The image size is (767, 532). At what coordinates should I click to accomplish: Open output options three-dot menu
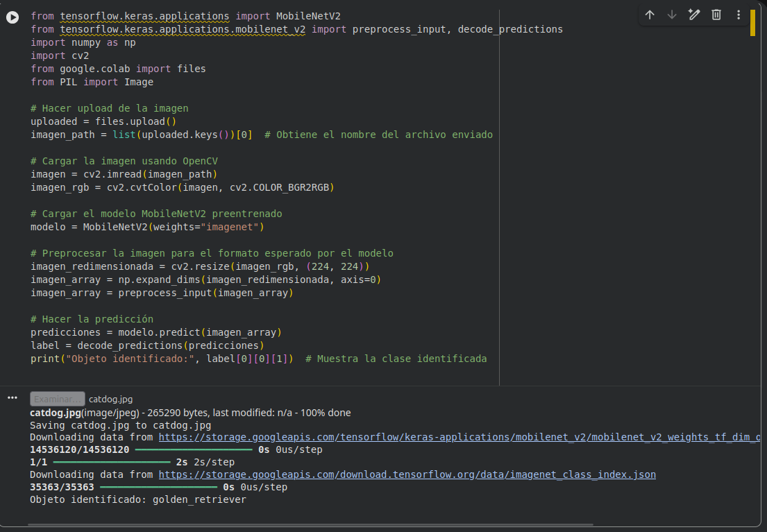coord(12,397)
